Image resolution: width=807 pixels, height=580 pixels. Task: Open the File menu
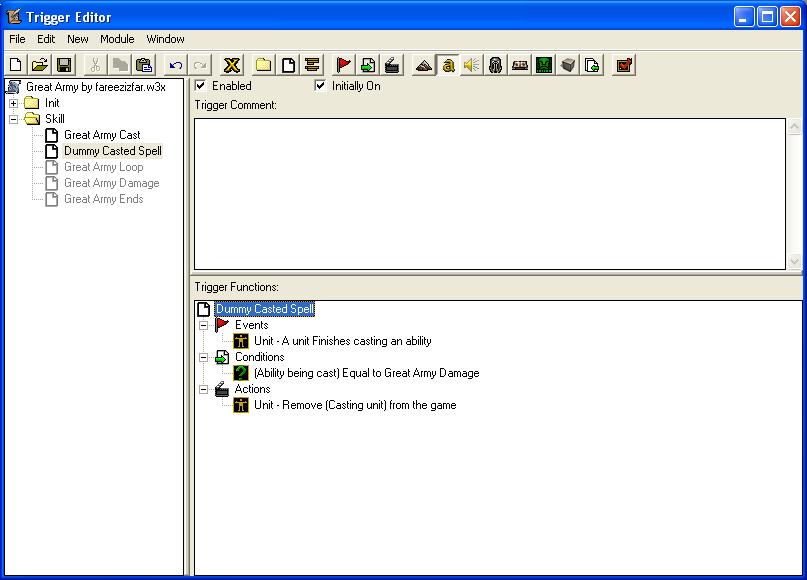tap(17, 39)
